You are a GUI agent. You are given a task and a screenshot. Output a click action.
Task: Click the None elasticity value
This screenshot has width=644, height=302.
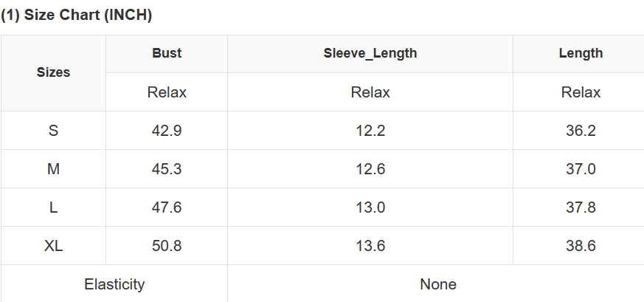pos(438,284)
